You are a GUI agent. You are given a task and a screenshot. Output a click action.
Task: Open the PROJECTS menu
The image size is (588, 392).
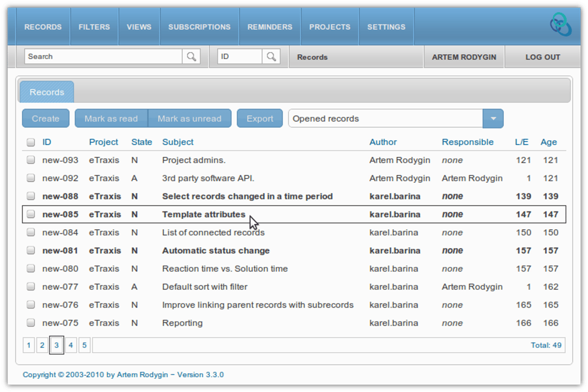click(x=330, y=27)
